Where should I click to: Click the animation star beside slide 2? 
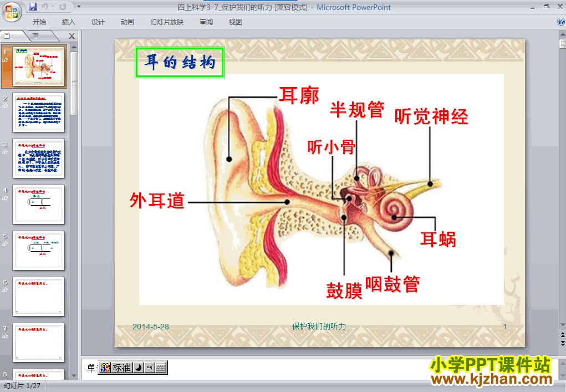coord(5,106)
